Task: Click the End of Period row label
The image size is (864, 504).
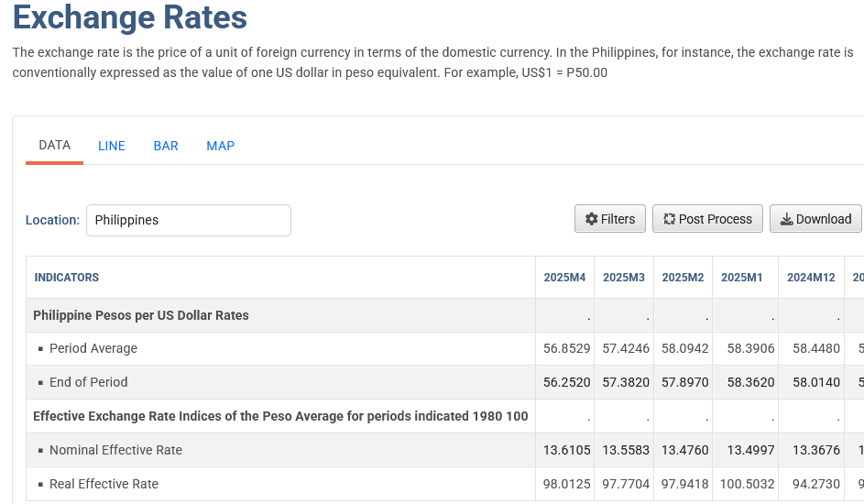Action: [x=88, y=382]
